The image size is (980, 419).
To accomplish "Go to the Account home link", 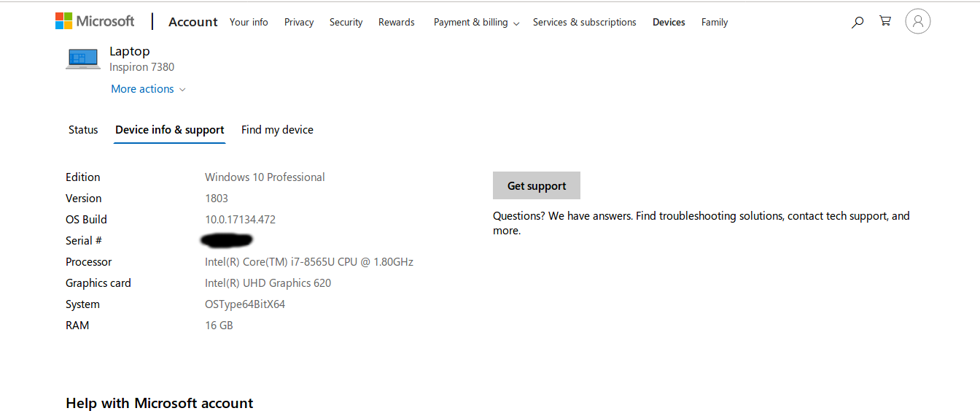I will click(x=193, y=22).
